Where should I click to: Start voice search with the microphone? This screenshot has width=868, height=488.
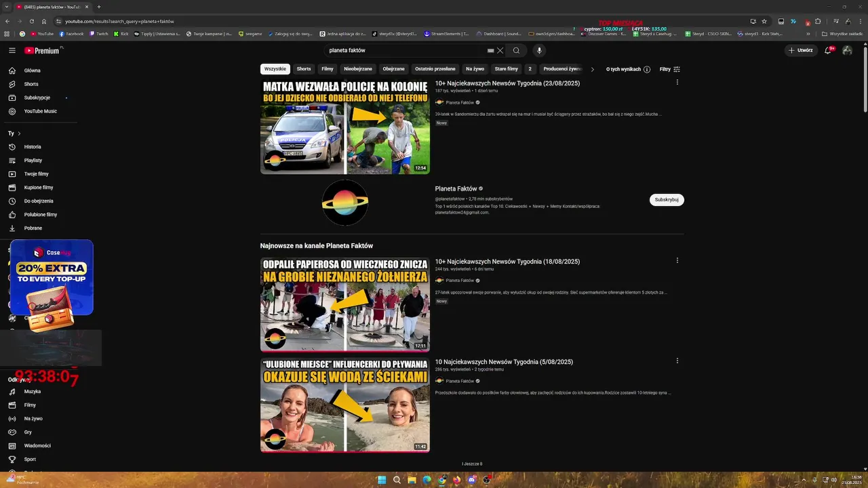[x=539, y=50]
